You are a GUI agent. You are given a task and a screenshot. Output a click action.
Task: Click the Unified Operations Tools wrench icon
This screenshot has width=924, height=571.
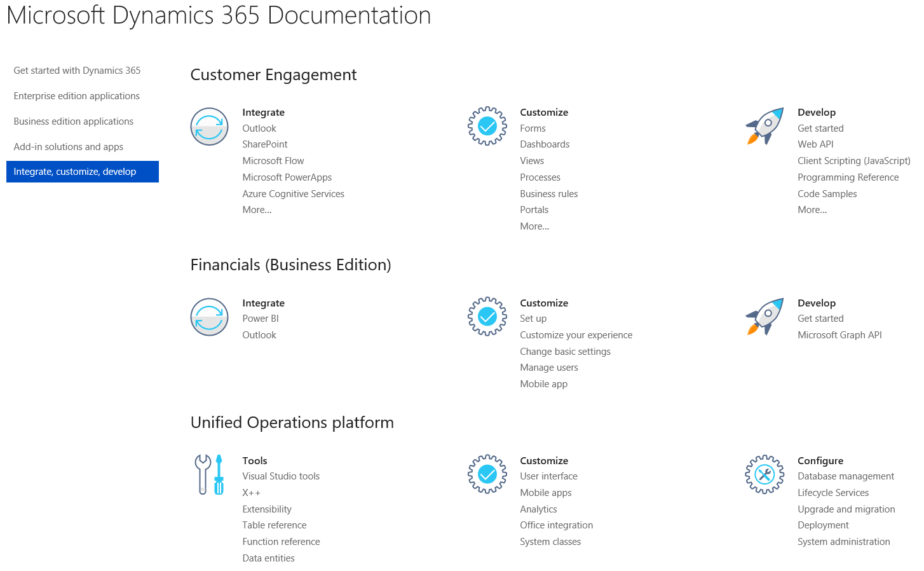pyautogui.click(x=209, y=474)
